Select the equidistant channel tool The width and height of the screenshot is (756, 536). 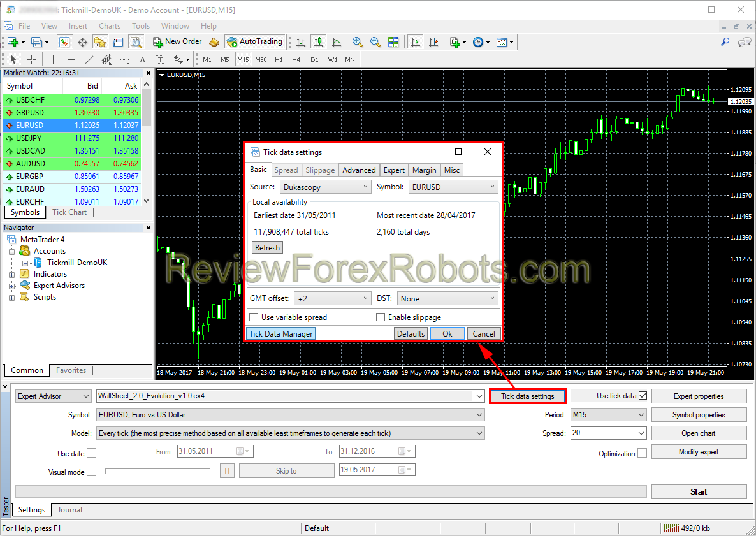click(106, 59)
